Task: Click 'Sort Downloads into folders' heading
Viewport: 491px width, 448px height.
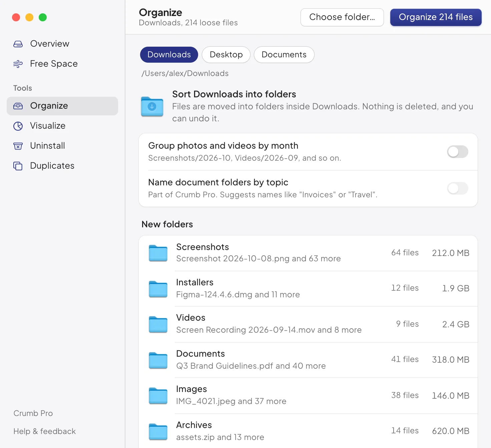Action: (234, 94)
